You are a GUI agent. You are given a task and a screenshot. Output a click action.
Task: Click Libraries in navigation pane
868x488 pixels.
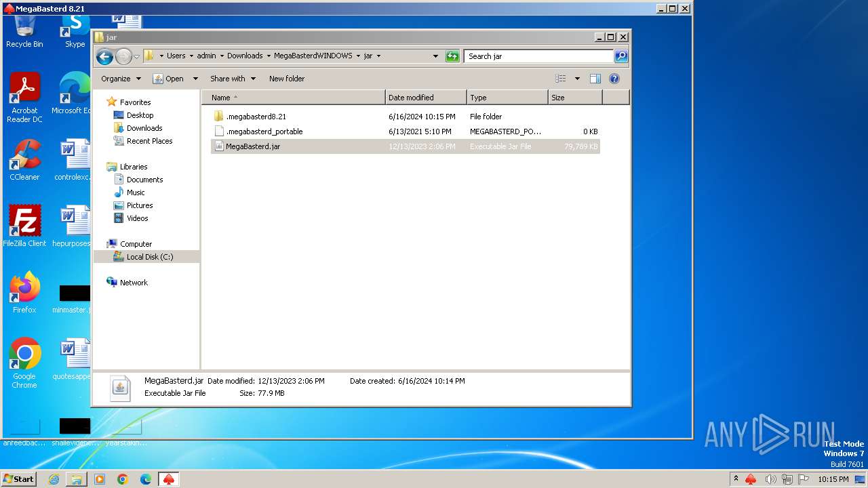134,167
